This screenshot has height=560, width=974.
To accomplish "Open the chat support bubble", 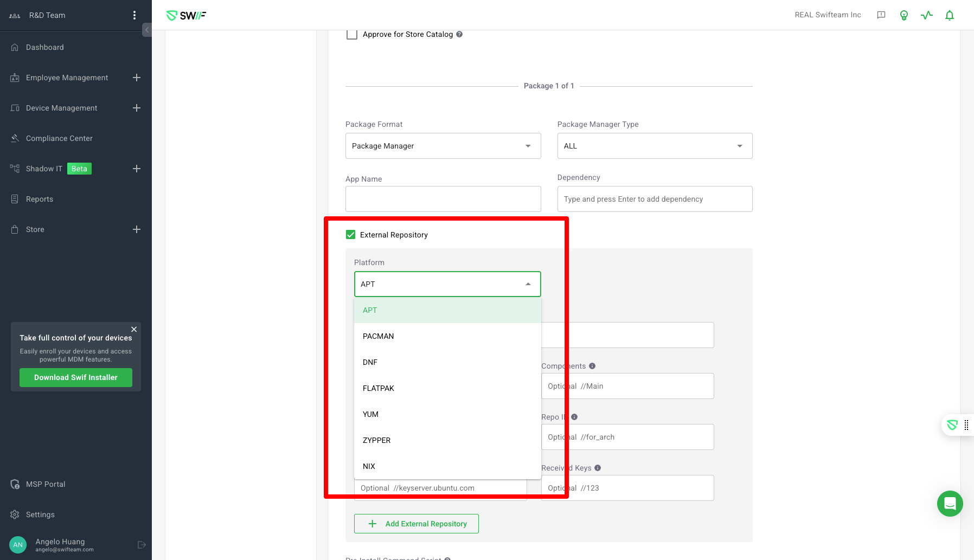I will pos(950,504).
